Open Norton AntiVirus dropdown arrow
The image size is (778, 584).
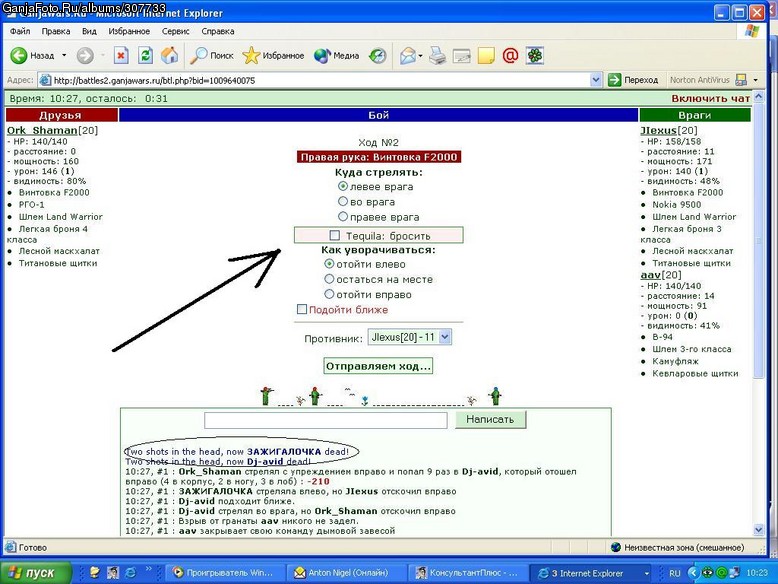(756, 80)
